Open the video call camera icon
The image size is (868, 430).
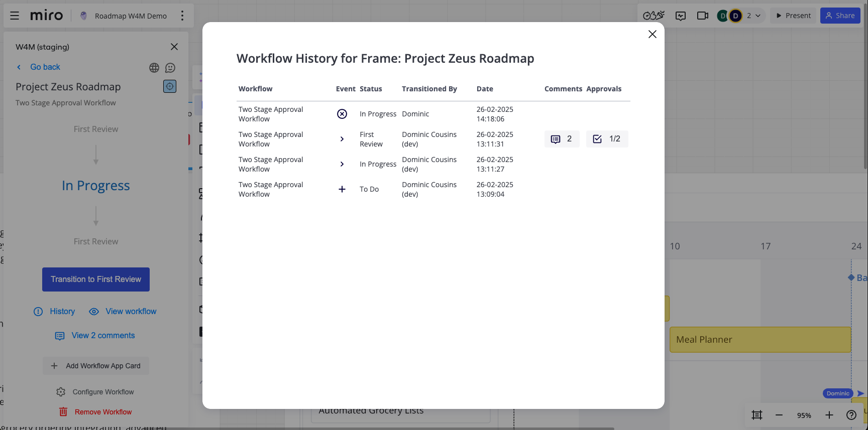702,16
